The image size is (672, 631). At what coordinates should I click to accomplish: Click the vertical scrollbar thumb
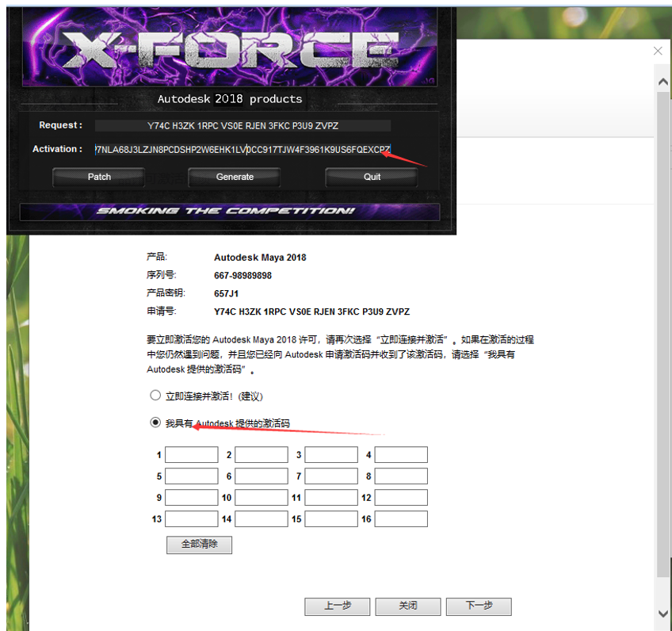point(663,335)
